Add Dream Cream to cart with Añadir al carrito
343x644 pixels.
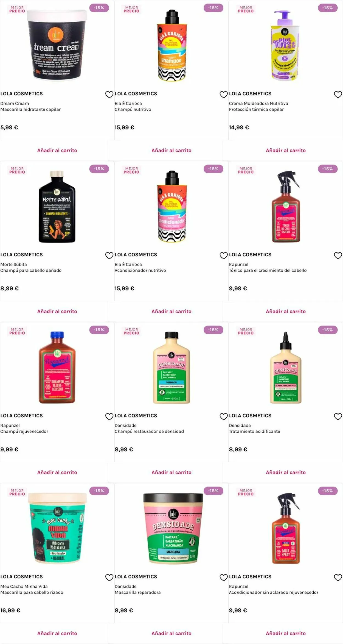click(x=57, y=150)
